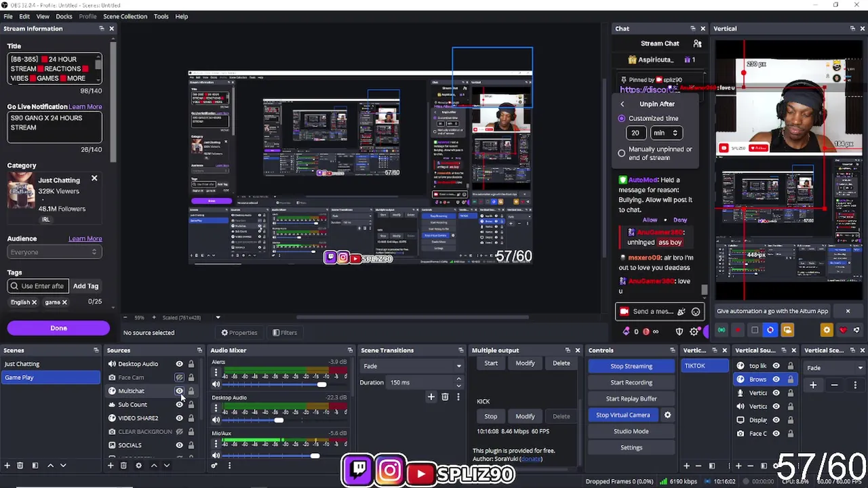Pop out the Stream Information dock
Image resolution: width=868 pixels, height=488 pixels.
(102, 28)
